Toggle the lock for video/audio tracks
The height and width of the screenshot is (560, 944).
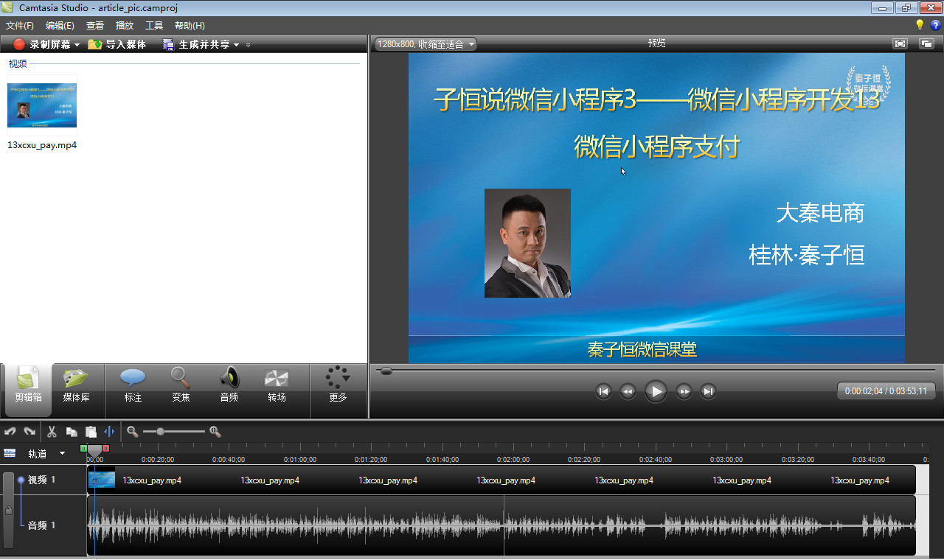tap(8, 510)
